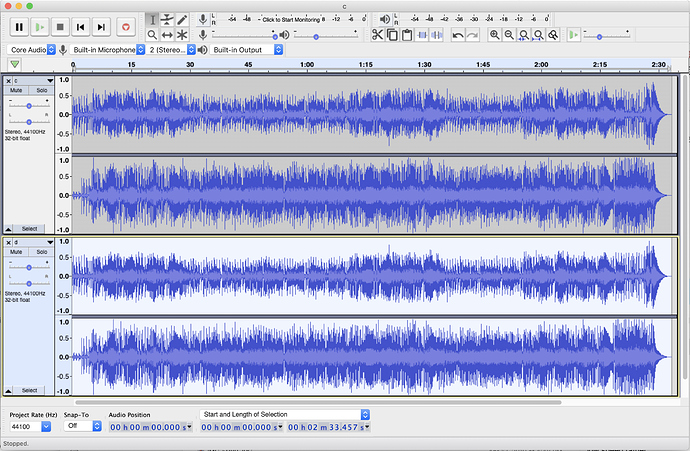Select the Time Shift tool

167,35
